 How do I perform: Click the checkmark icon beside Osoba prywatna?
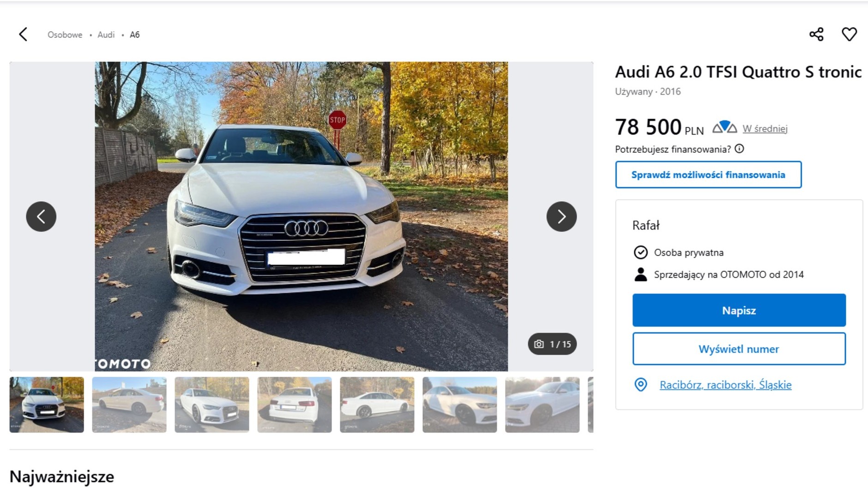[640, 252]
